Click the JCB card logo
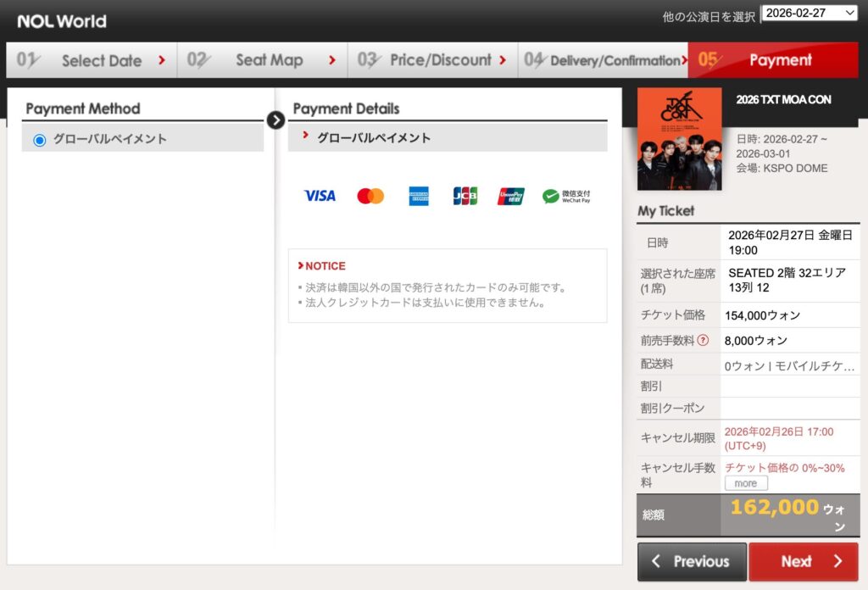 point(465,196)
